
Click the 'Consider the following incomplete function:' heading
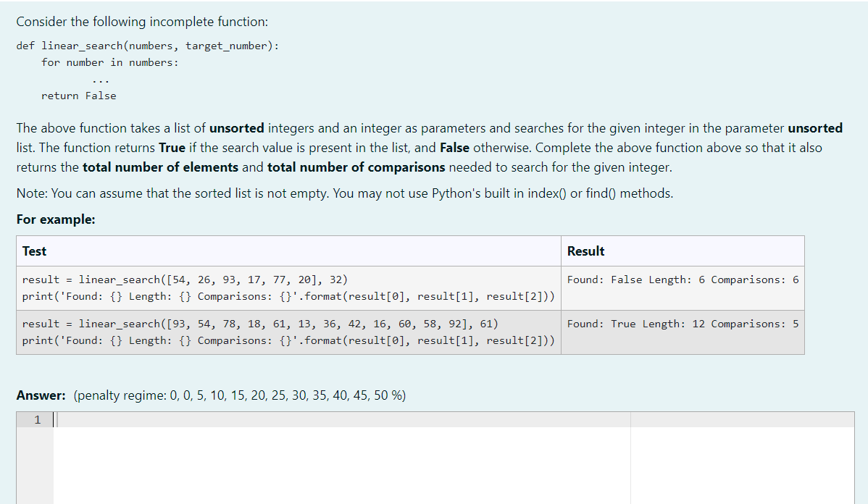click(141, 21)
